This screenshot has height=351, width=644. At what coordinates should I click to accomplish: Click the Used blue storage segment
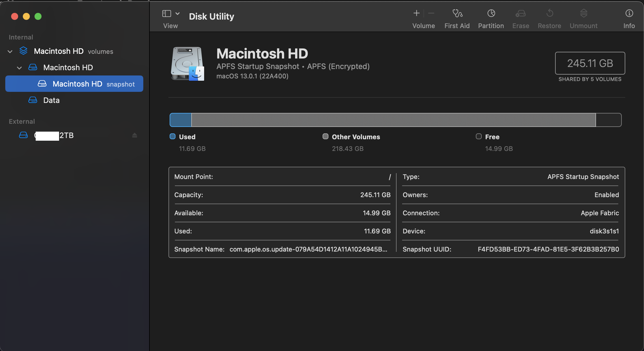[x=181, y=120]
